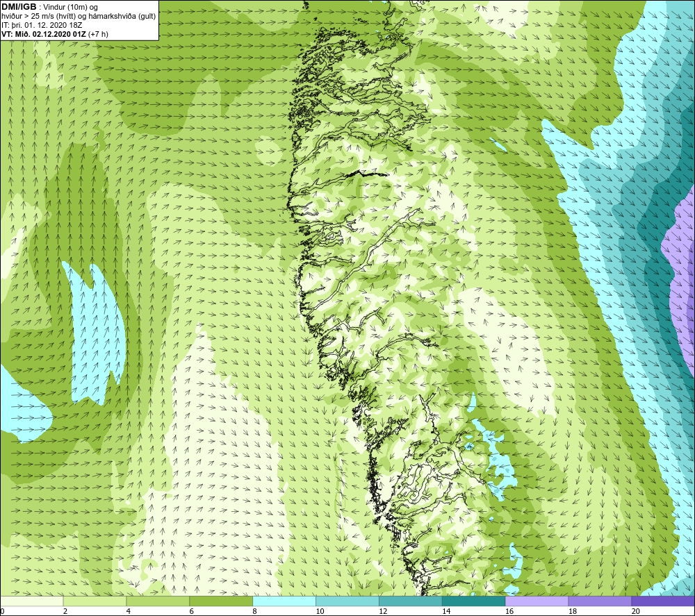Click the scale label '8'

(x=254, y=611)
